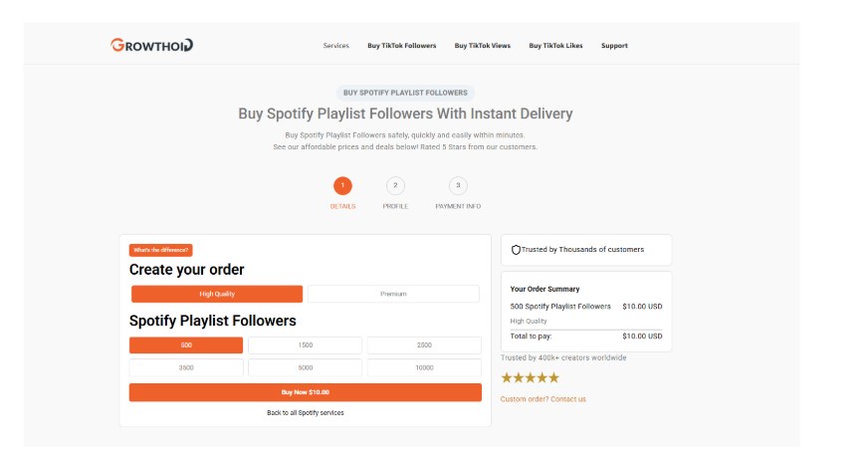Viewport: 868px width, 456px height.
Task: Choose 10000 playlist followers
Action: pos(424,367)
